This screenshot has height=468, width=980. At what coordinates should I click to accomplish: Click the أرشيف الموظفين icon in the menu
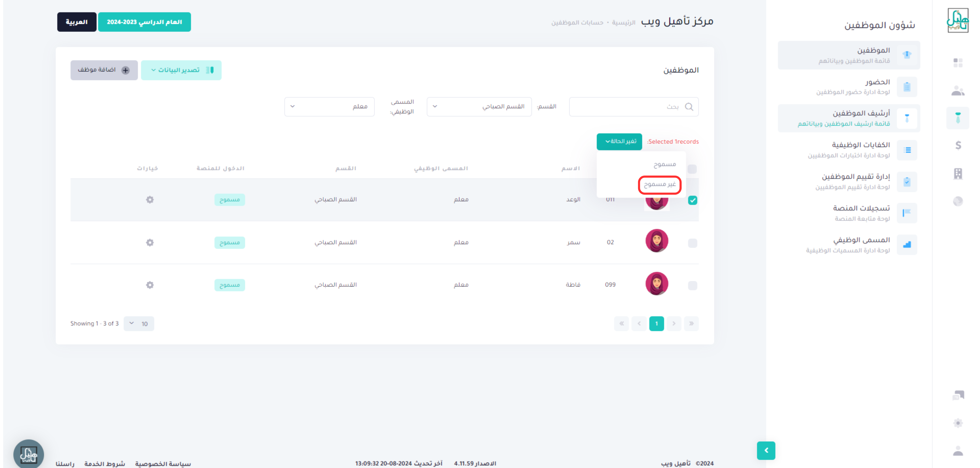tap(907, 118)
